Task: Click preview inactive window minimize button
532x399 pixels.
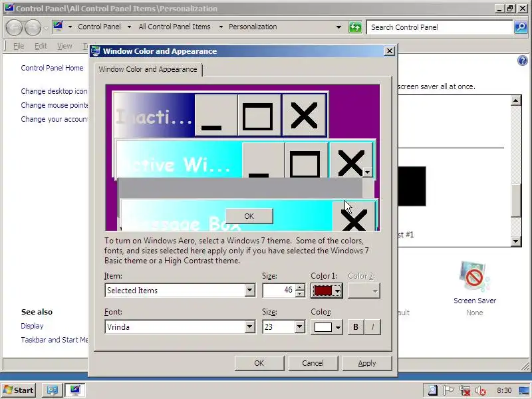Action: coord(215,115)
